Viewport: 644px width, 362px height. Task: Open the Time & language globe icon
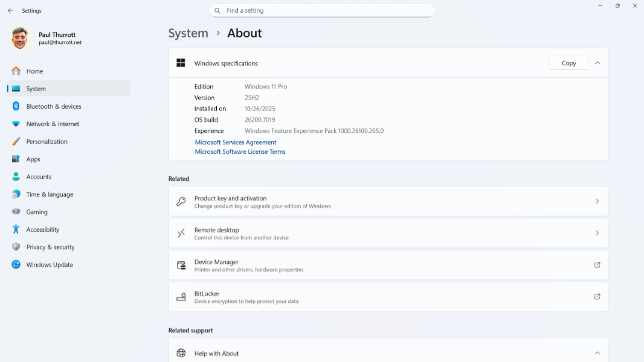tap(16, 194)
